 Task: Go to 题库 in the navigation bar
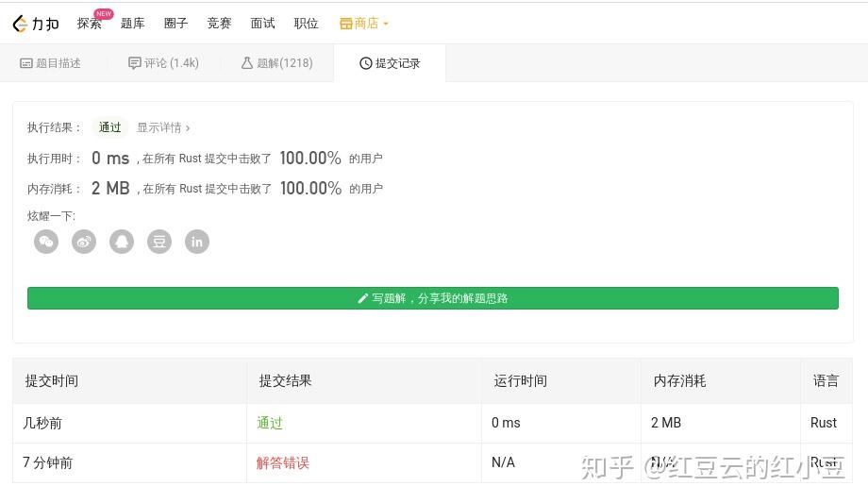(x=133, y=24)
